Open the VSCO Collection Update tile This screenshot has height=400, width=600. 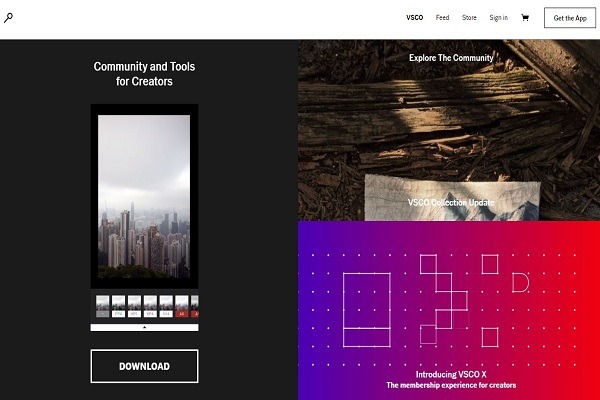pyautogui.click(x=451, y=202)
